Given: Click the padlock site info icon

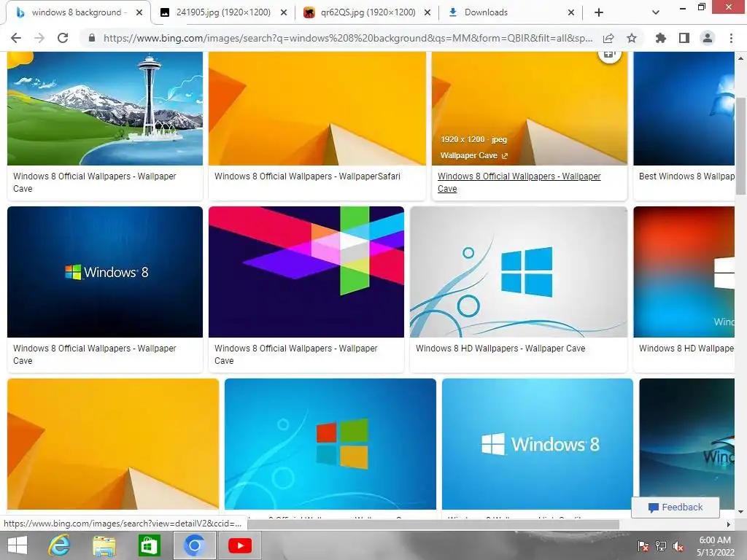Looking at the screenshot, I should (92, 38).
